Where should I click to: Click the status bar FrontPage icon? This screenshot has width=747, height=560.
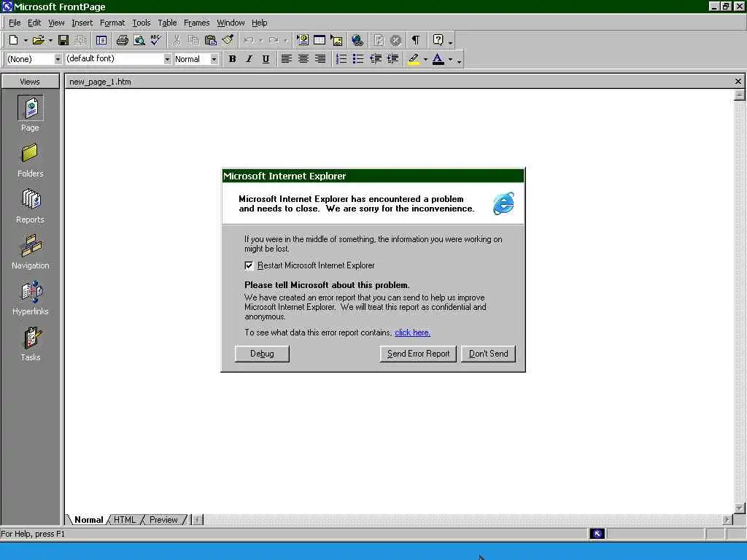click(597, 534)
